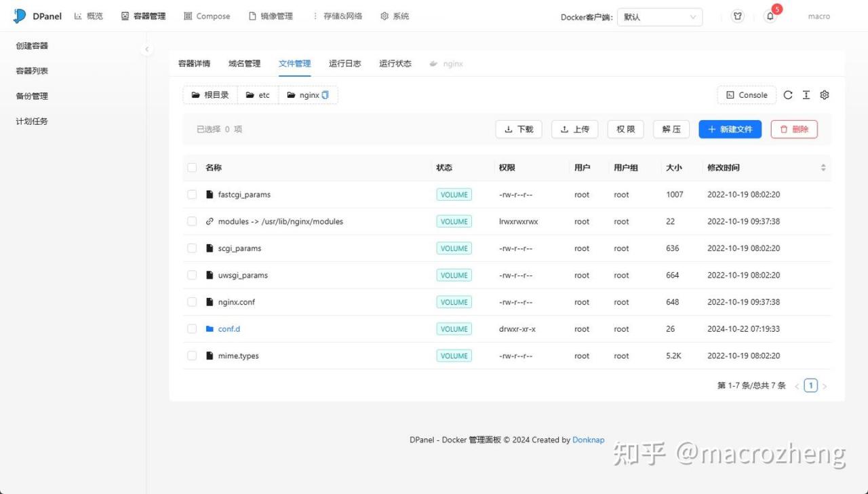Open the Console button

pyautogui.click(x=747, y=95)
